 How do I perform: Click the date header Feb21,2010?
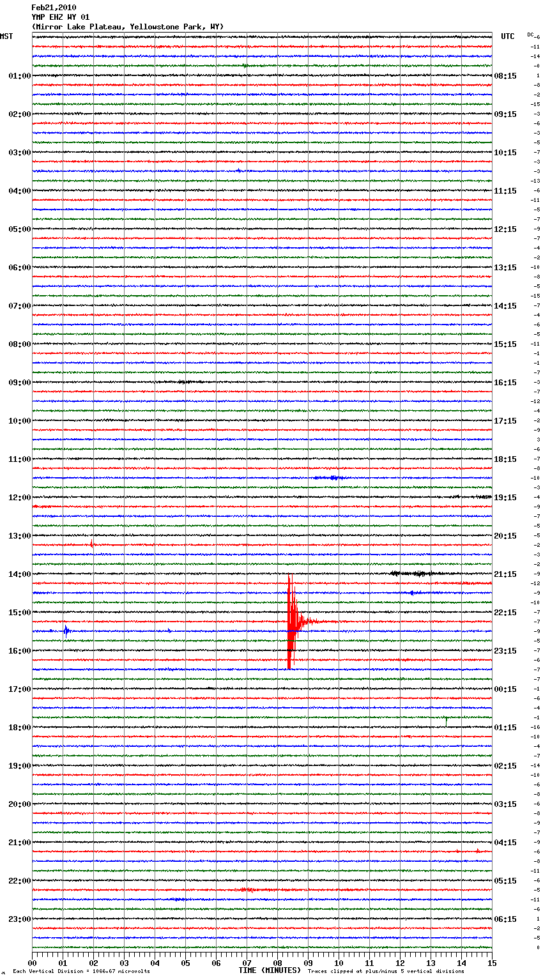point(54,8)
